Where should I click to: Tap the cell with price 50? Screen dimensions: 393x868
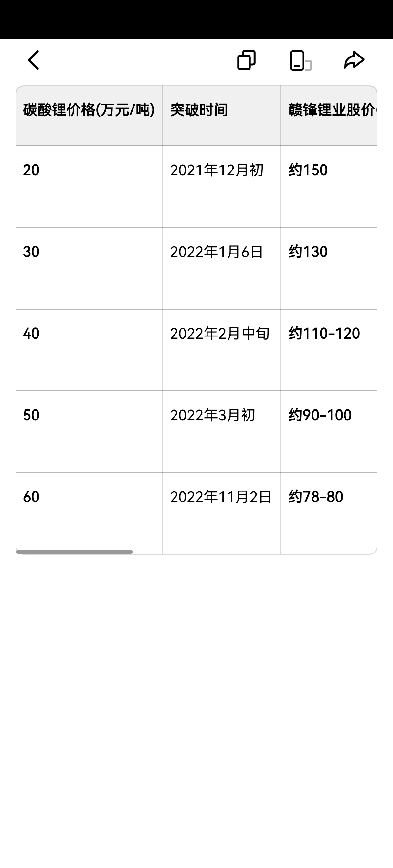click(31, 415)
